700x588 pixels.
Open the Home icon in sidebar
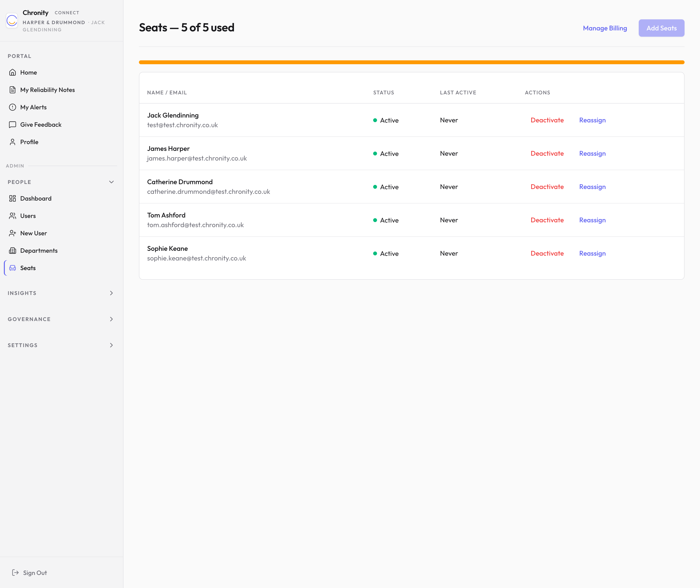pyautogui.click(x=13, y=72)
